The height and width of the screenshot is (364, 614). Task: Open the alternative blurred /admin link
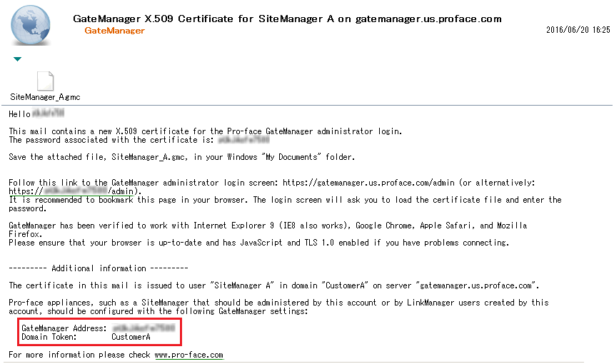74,191
